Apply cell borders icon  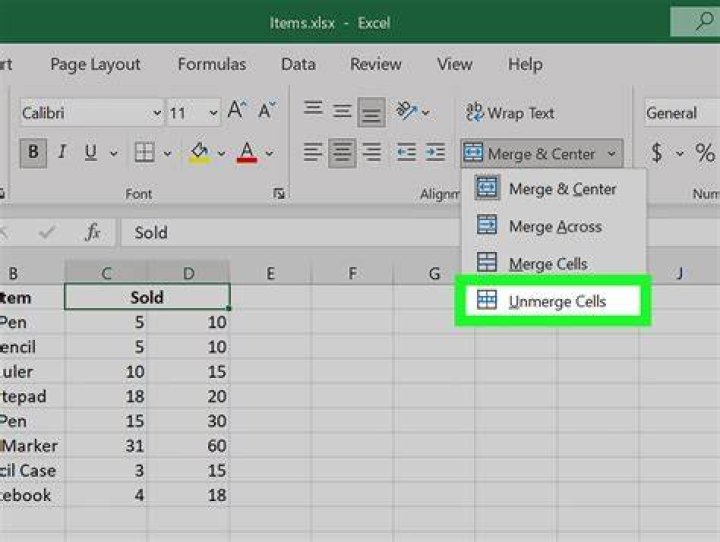pyautogui.click(x=144, y=152)
